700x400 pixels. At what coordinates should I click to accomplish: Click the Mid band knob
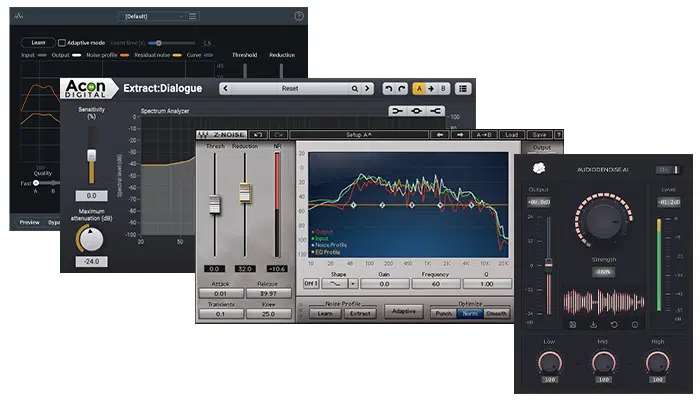pos(604,363)
